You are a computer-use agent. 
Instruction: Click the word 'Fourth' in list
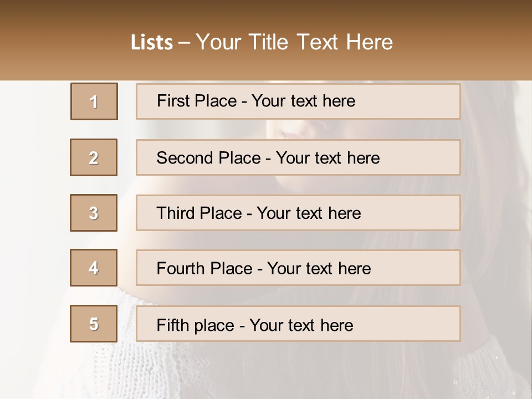click(181, 268)
